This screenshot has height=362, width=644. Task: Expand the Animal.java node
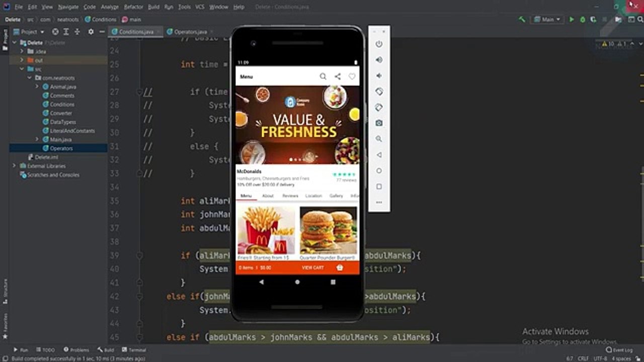37,86
